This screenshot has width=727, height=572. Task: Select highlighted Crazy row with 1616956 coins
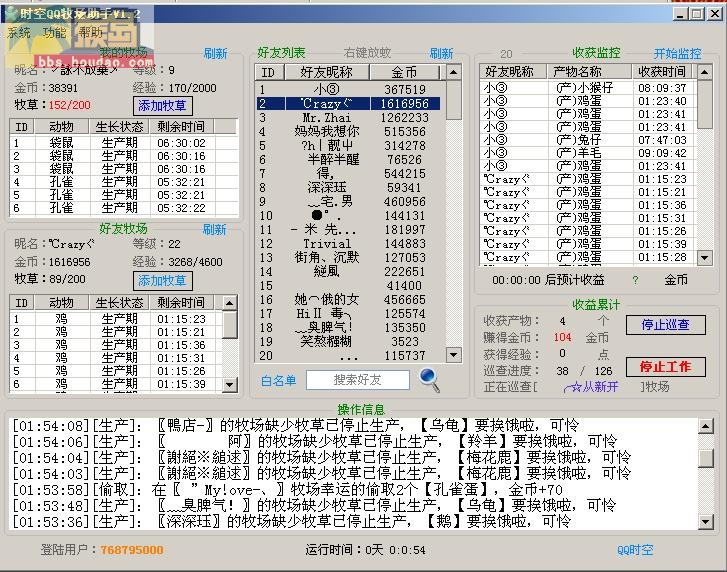[x=348, y=103]
